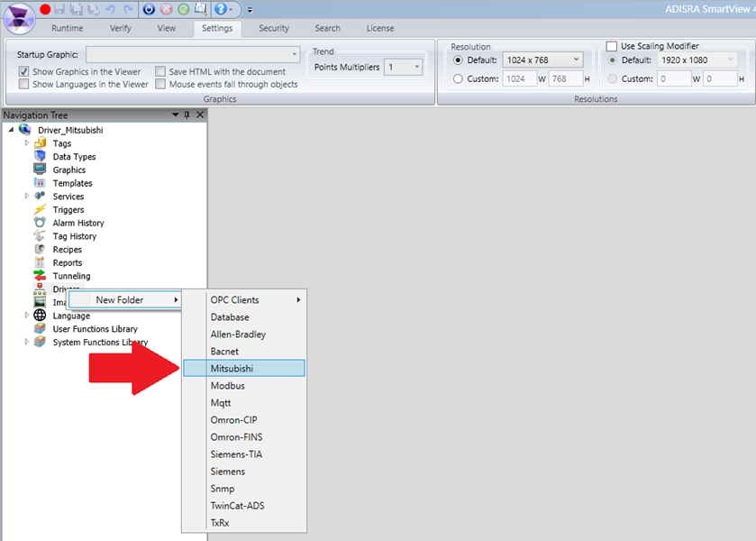Click the Alarm History clock icon

(40, 223)
